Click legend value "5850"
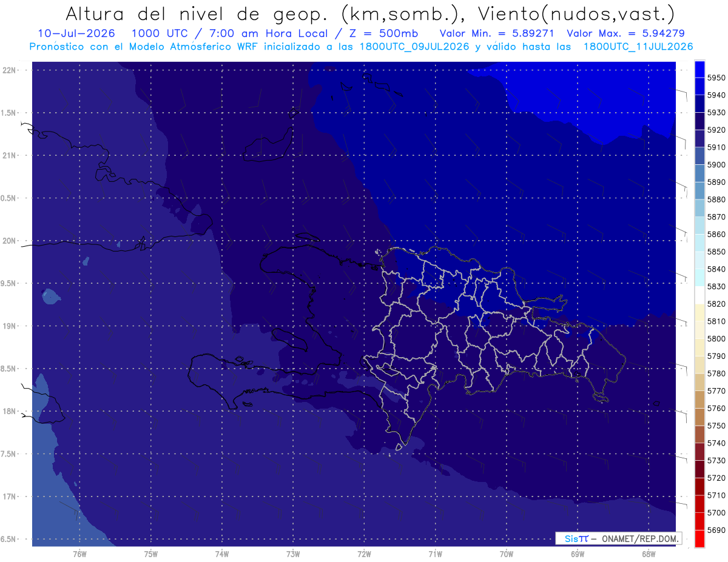Viewport: 728px width, 562px height. pos(716,252)
